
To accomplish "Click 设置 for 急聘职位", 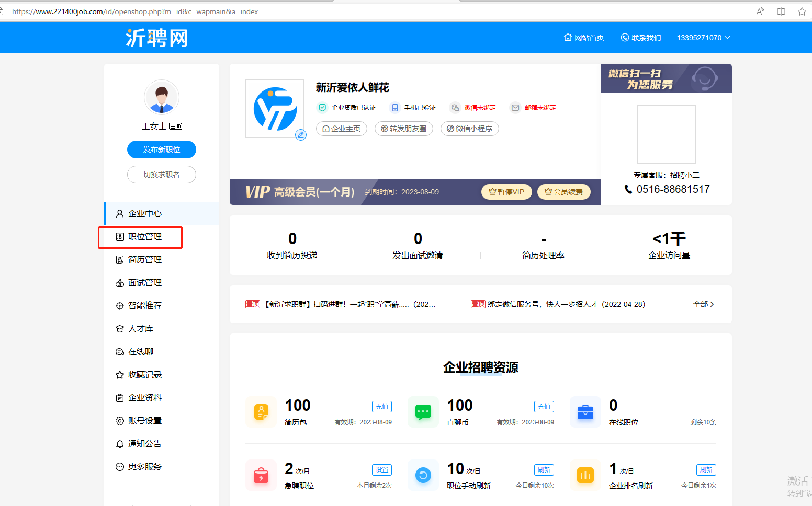I will (382, 470).
